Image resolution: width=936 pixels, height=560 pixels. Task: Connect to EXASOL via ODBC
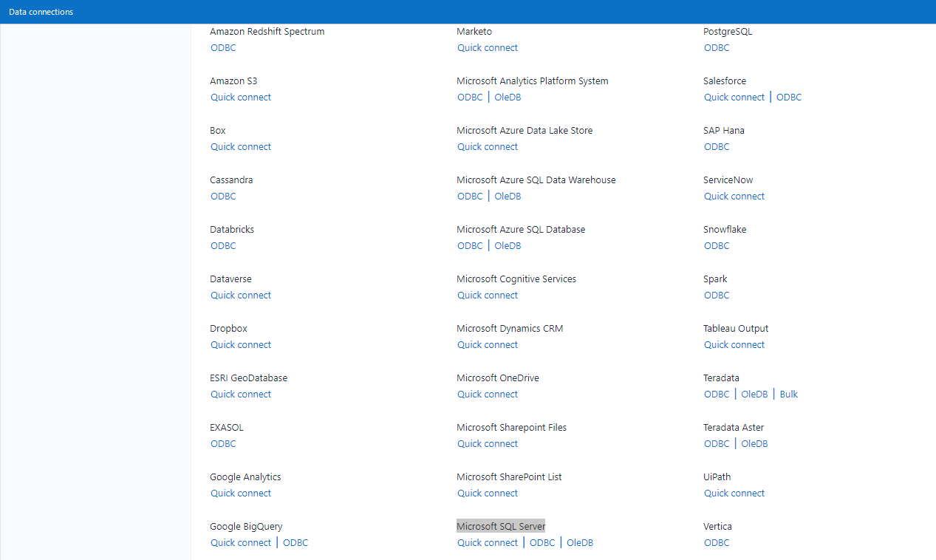(222, 443)
